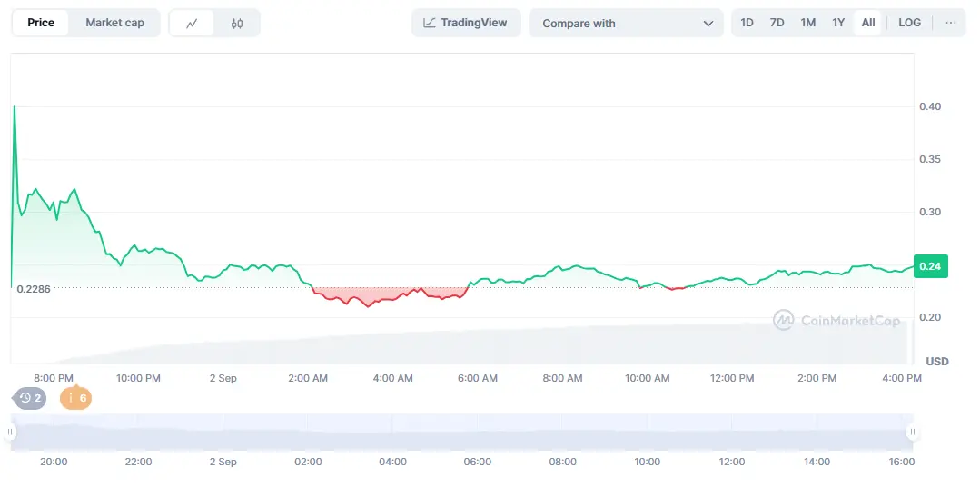Toggle LOG scale on chart
980x488 pixels.
tap(909, 23)
